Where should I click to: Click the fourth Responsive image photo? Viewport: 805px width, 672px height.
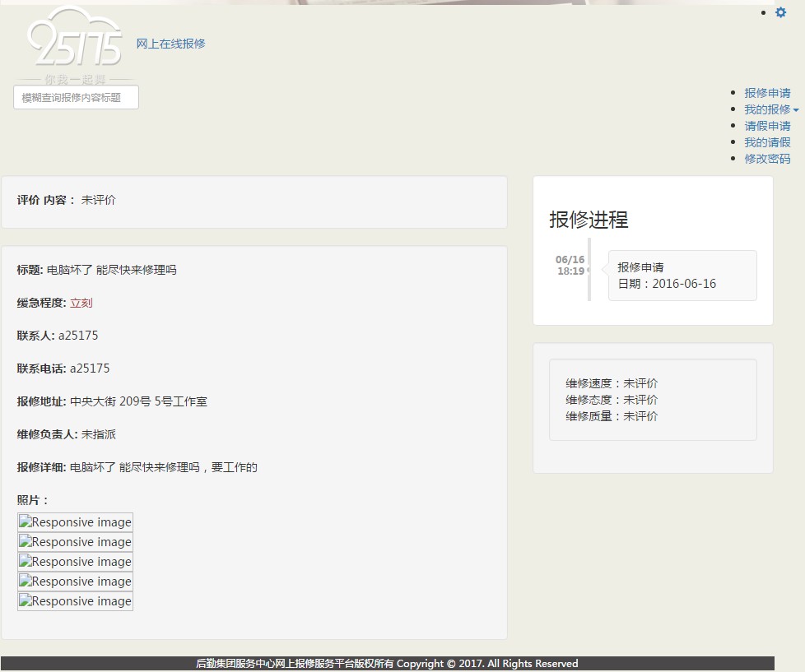[x=76, y=582]
